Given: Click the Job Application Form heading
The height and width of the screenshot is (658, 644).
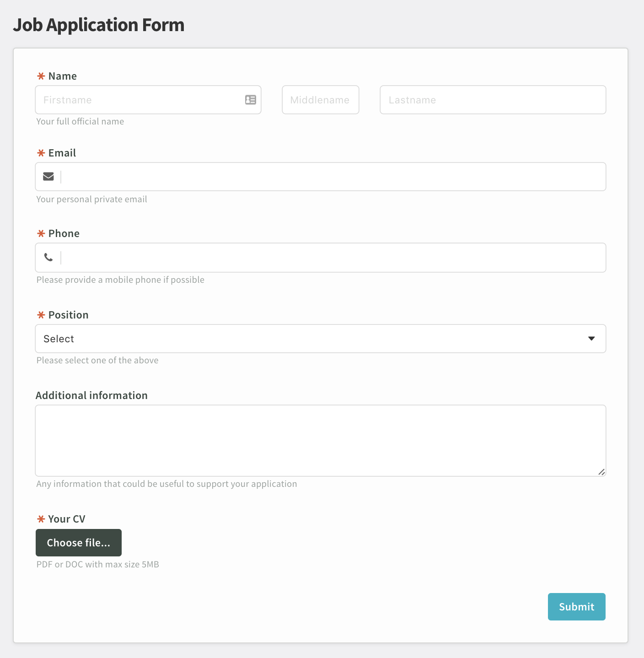Looking at the screenshot, I should point(99,25).
